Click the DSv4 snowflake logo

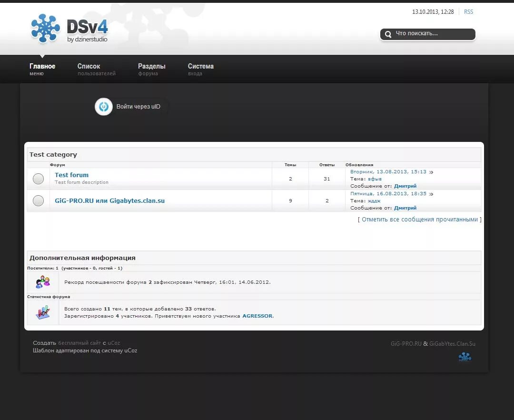pos(45,29)
